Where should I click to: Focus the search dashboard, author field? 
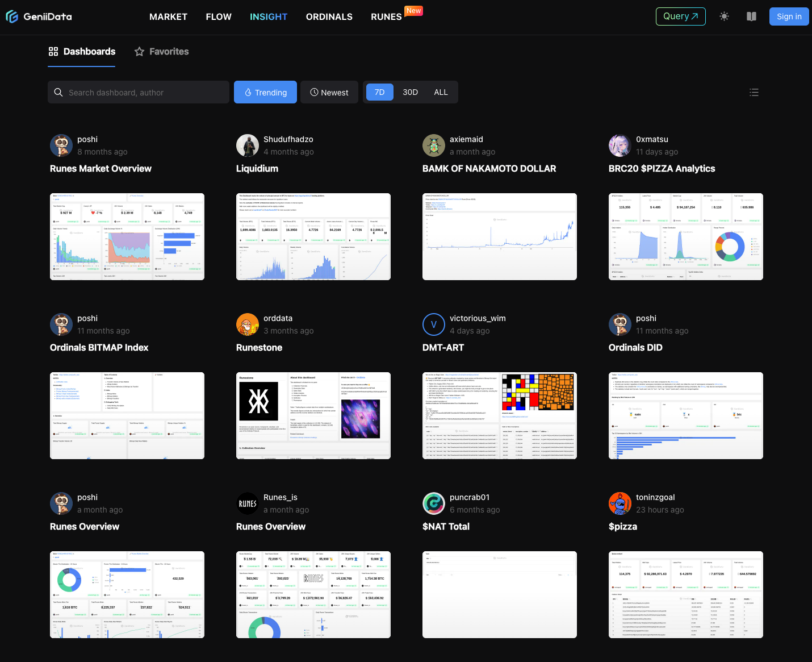145,92
